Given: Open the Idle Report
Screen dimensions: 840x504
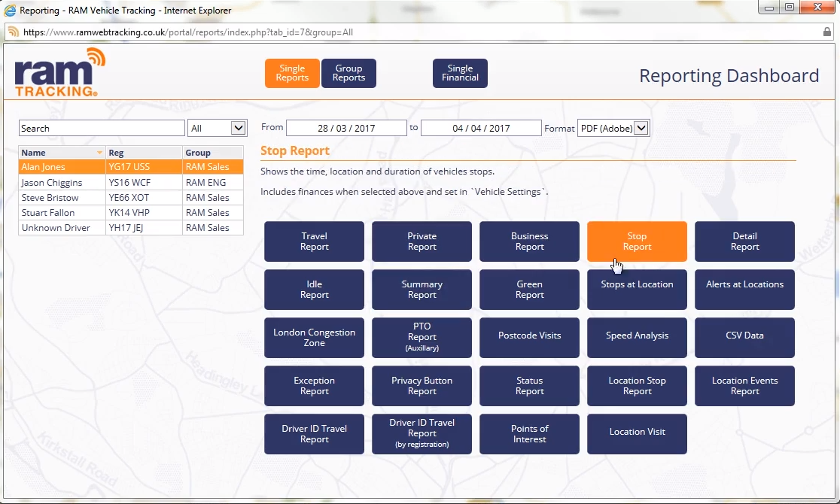Looking at the screenshot, I should point(314,290).
